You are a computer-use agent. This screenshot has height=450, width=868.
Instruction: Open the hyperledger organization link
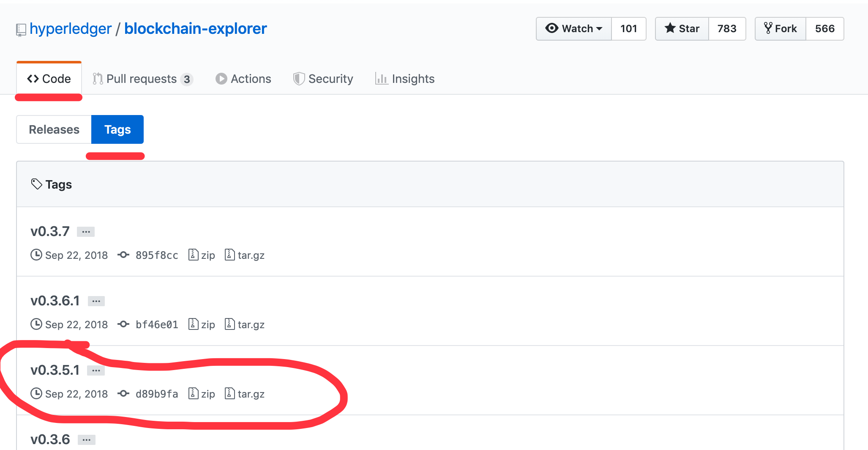(x=71, y=29)
